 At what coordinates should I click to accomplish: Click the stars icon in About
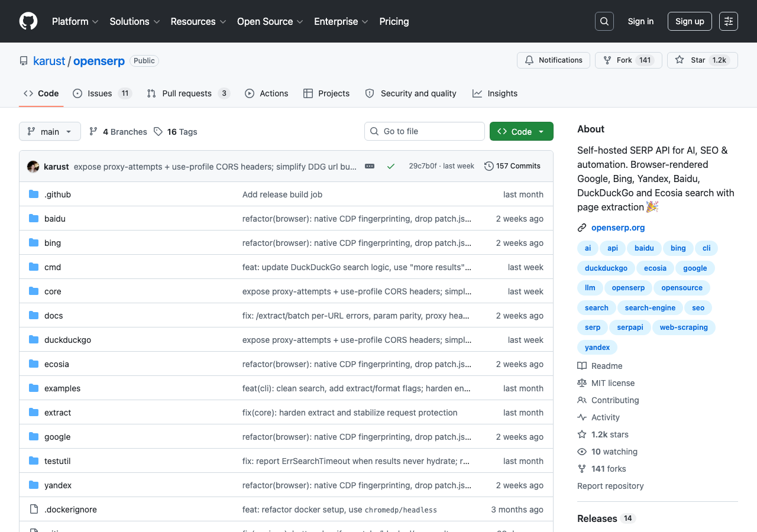[x=582, y=434]
